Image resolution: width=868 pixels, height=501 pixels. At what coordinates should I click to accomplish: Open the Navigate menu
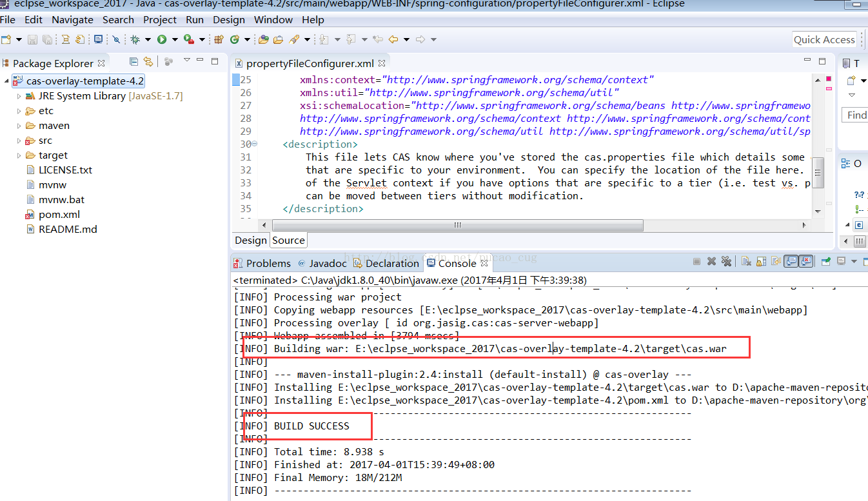tap(72, 20)
